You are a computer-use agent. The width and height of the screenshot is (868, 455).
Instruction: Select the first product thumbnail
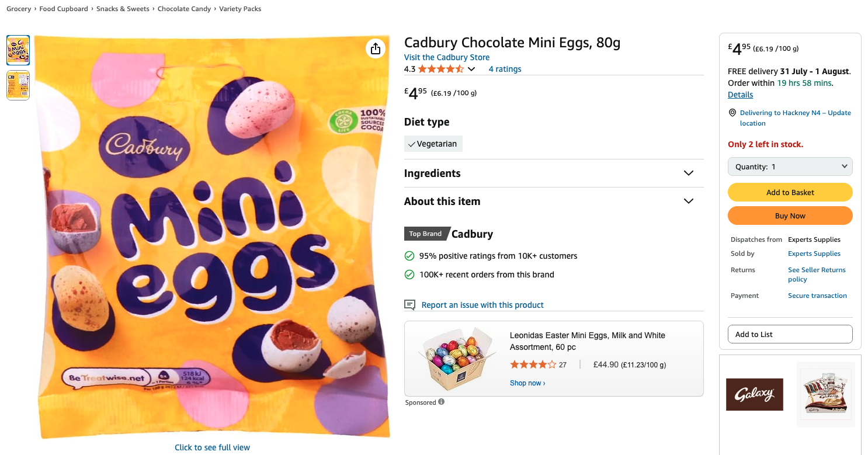[18, 50]
